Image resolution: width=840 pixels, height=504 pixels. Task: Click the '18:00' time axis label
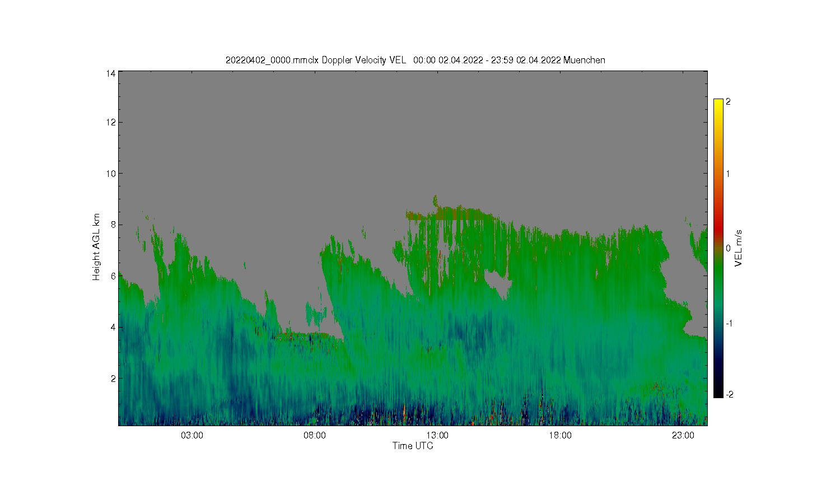[560, 436]
